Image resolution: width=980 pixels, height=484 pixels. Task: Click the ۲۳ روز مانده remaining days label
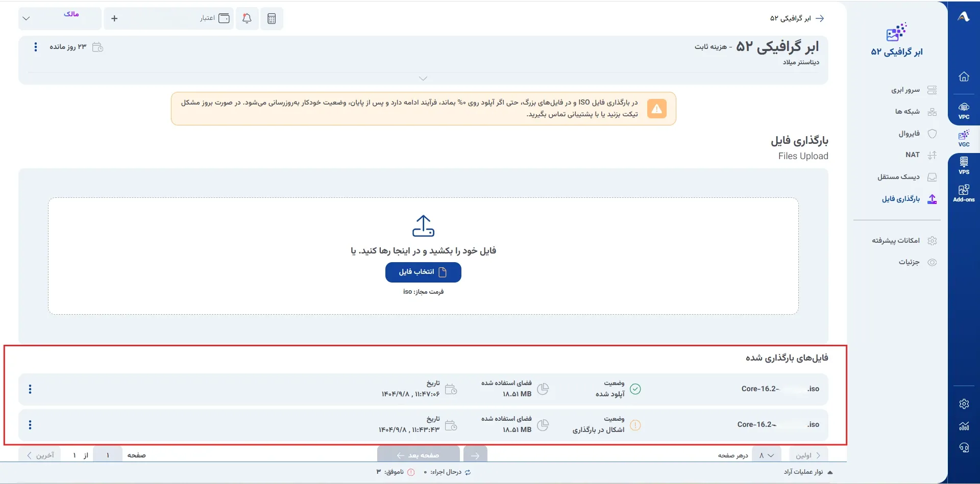68,47
